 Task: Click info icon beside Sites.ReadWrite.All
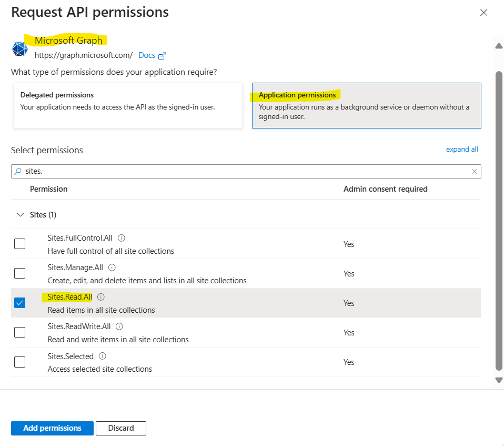[119, 326]
